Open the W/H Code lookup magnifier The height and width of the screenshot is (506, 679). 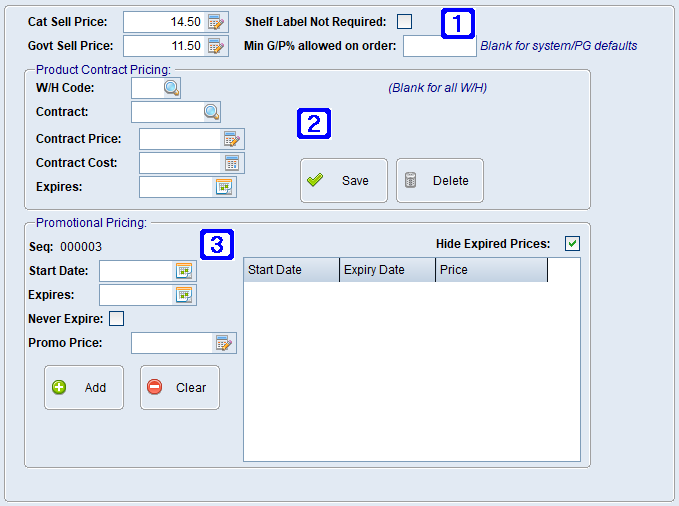tap(172, 88)
